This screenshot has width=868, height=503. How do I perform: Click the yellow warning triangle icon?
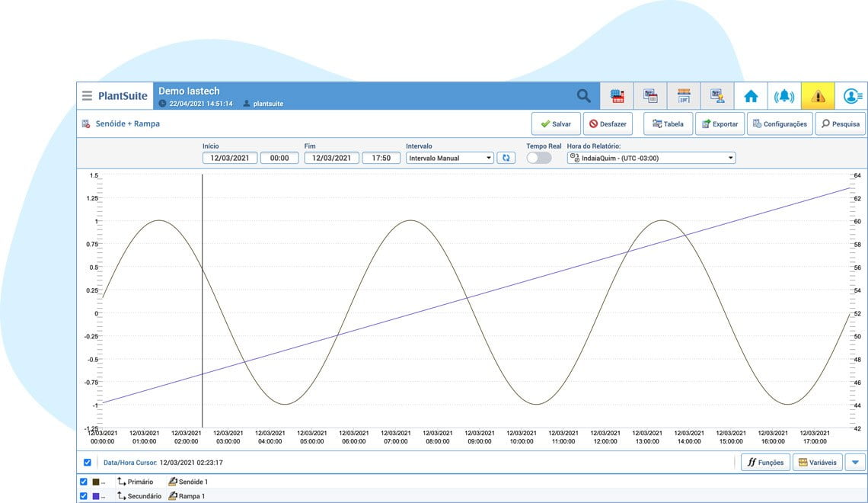click(x=818, y=96)
